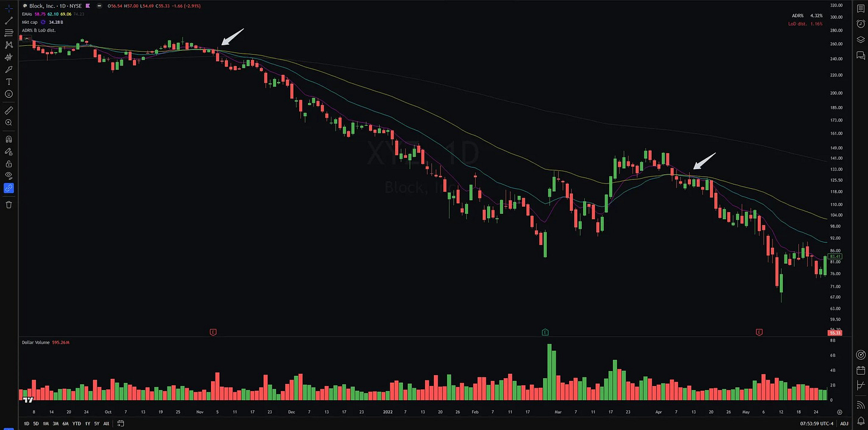Set chart range to YTD

[x=76, y=423]
